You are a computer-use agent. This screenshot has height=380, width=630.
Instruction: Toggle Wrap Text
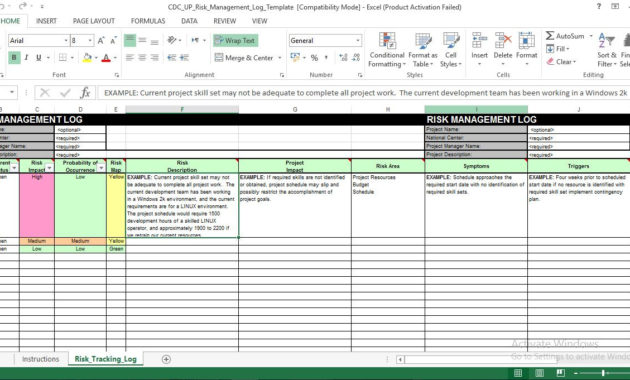pyautogui.click(x=235, y=41)
